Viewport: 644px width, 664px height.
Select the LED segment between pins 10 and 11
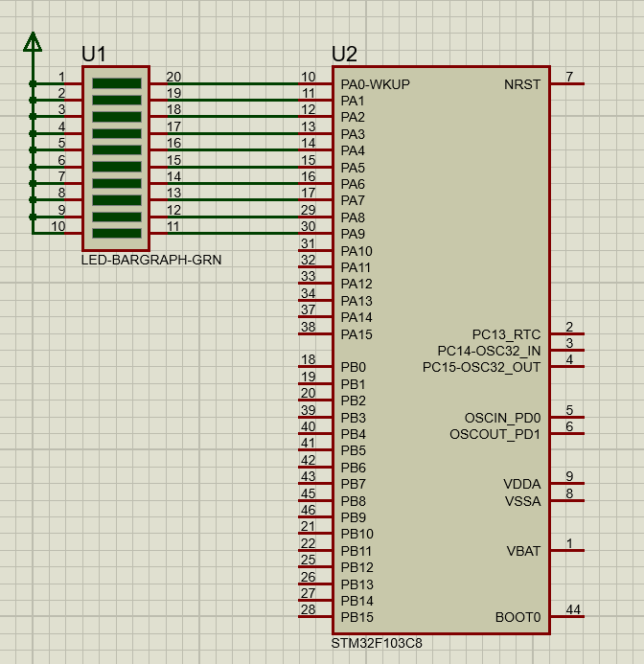[x=117, y=234]
